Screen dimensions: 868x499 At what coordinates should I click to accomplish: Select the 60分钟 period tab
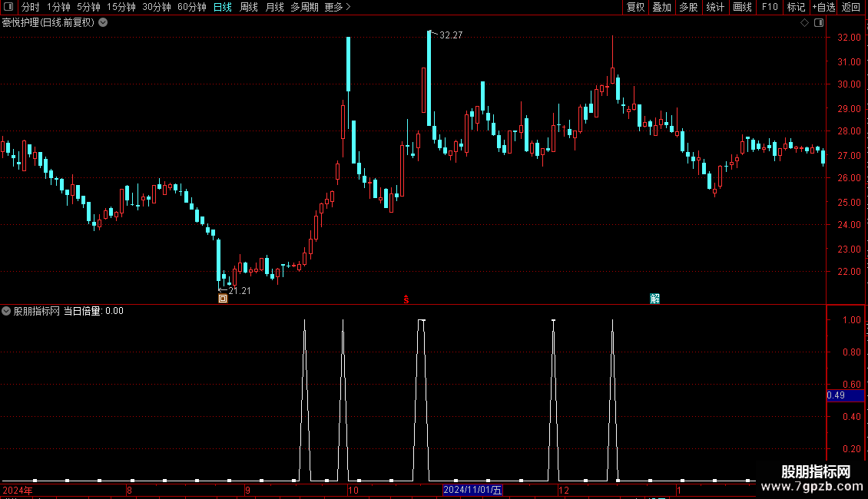click(x=192, y=7)
